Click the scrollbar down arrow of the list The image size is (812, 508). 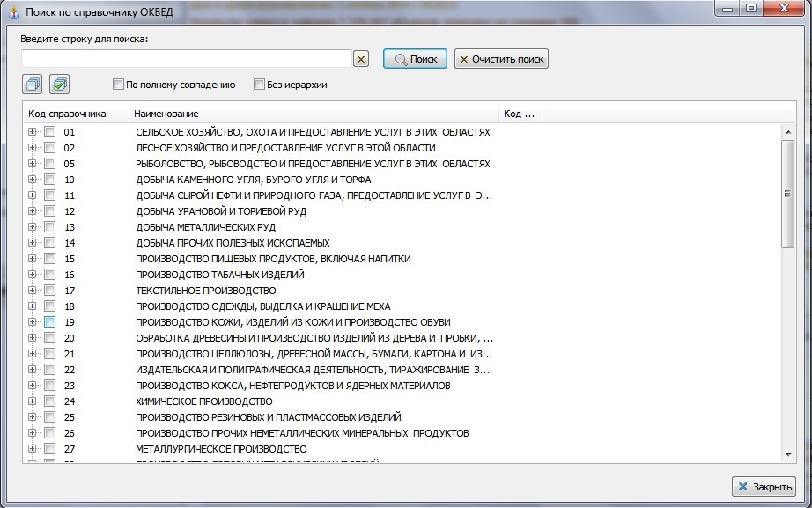pyautogui.click(x=788, y=454)
